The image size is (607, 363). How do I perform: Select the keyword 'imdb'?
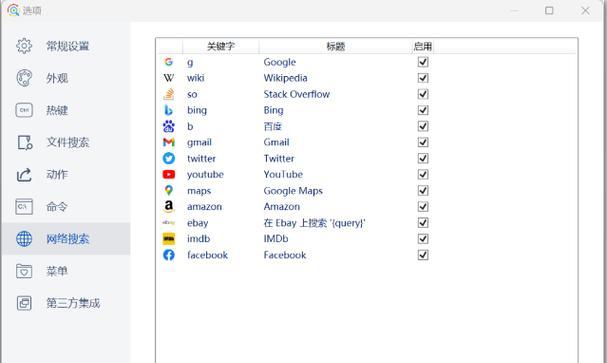pos(198,239)
